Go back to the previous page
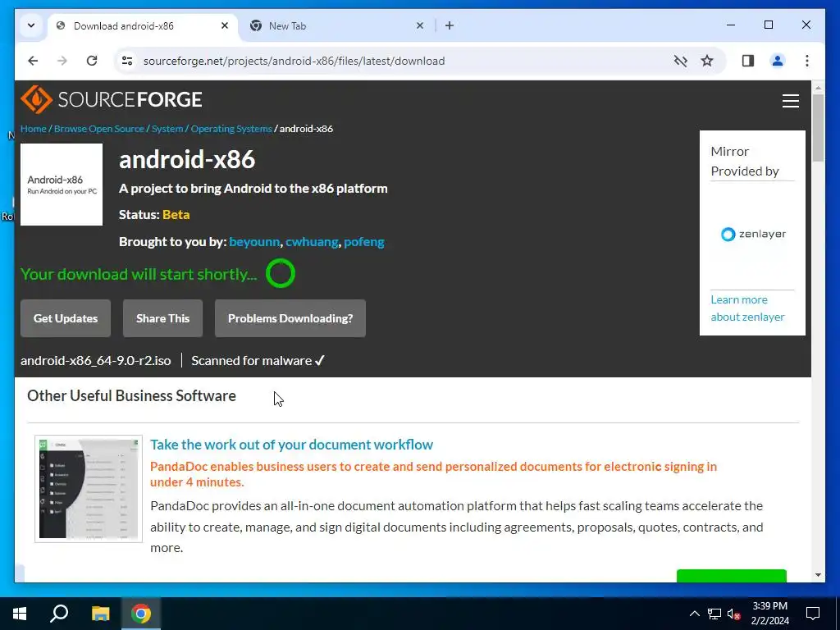The width and height of the screenshot is (840, 630). click(33, 61)
